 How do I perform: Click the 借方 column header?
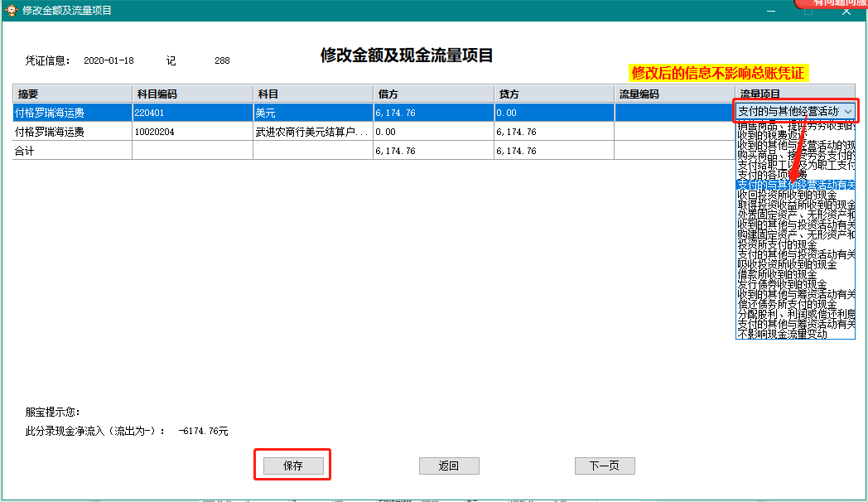pos(433,94)
